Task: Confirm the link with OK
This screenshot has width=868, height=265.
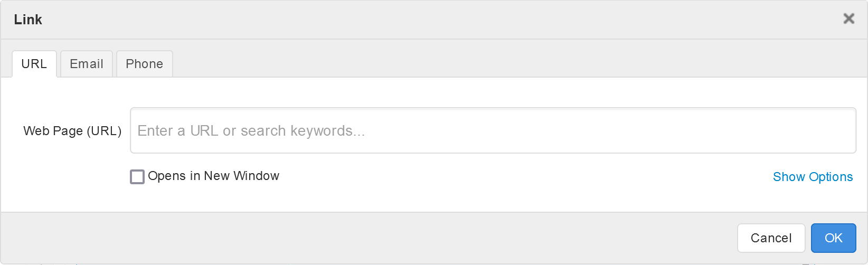Action: tap(833, 238)
